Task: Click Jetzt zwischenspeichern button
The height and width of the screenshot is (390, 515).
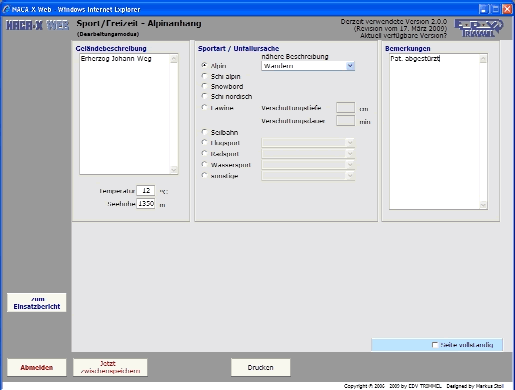Action: 110,367
